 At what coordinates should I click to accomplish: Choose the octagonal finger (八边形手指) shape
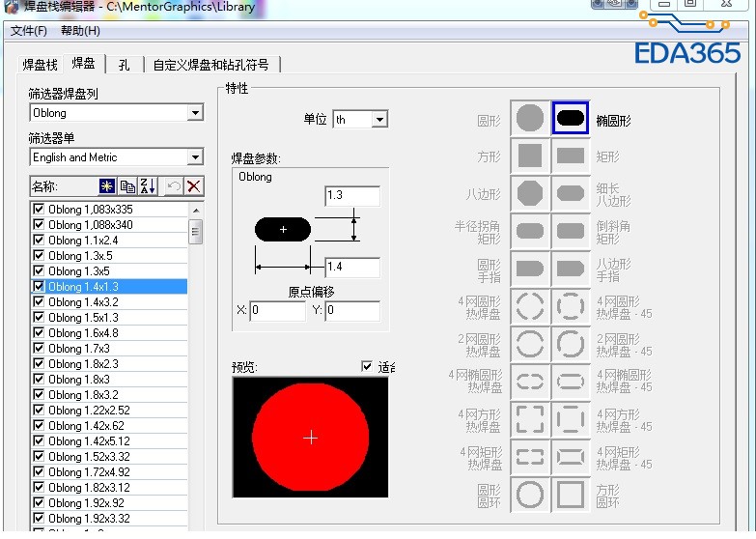(x=571, y=269)
